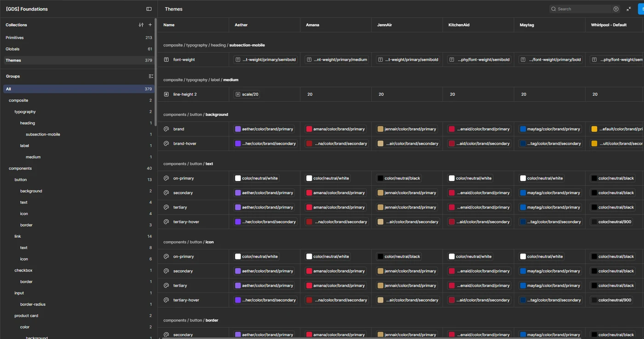
Task: Select the All group
Action: [79, 89]
